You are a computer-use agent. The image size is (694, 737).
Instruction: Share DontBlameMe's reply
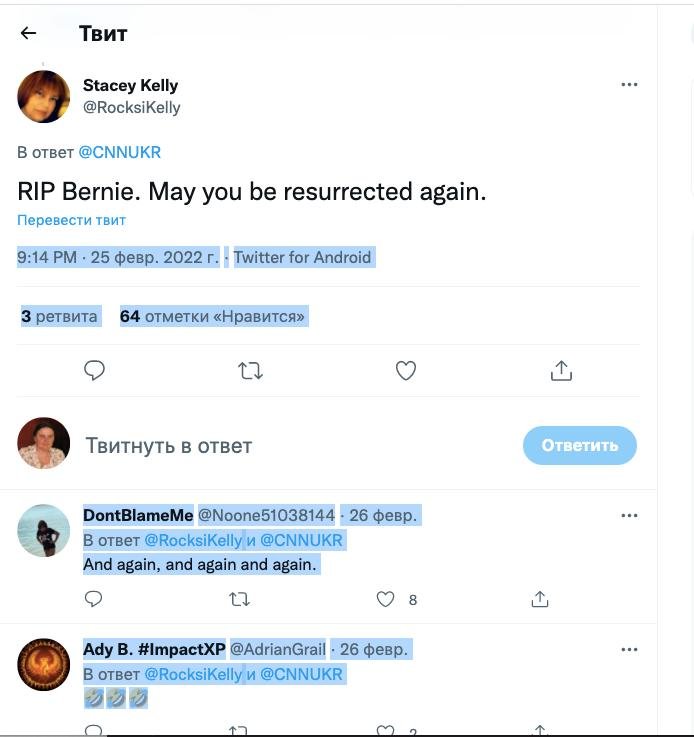[x=540, y=599]
